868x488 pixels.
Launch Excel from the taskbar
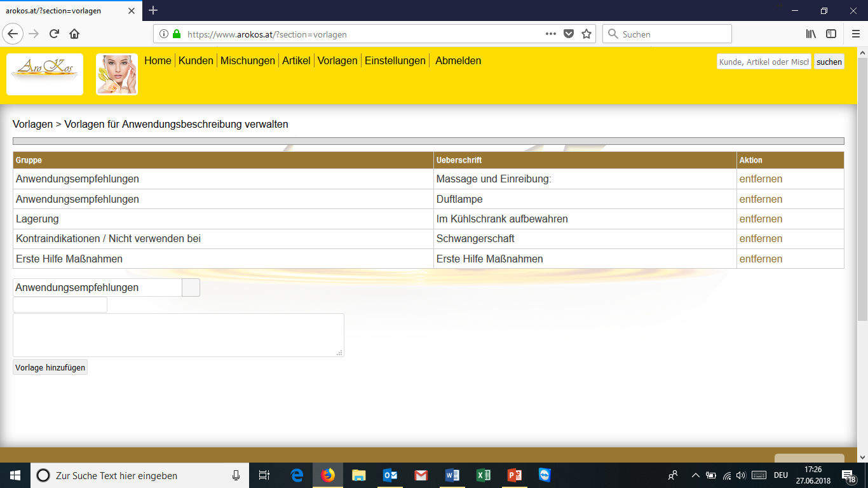tap(483, 475)
